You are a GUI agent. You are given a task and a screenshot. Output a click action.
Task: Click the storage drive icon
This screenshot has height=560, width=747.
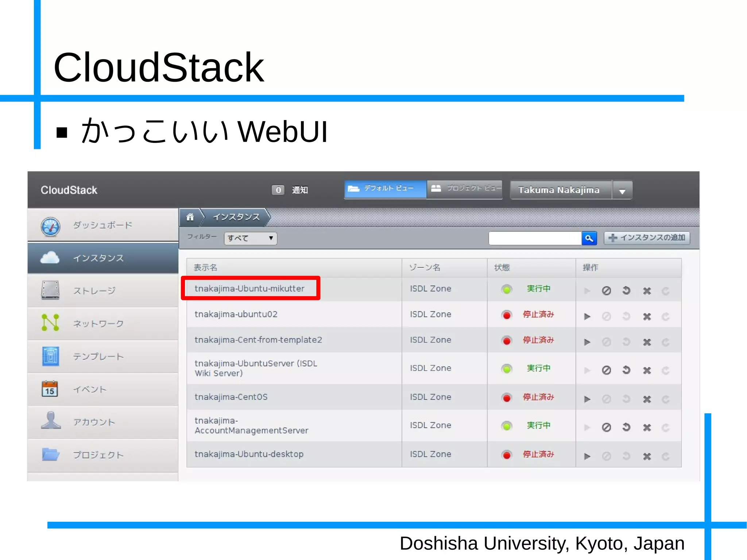tap(50, 290)
